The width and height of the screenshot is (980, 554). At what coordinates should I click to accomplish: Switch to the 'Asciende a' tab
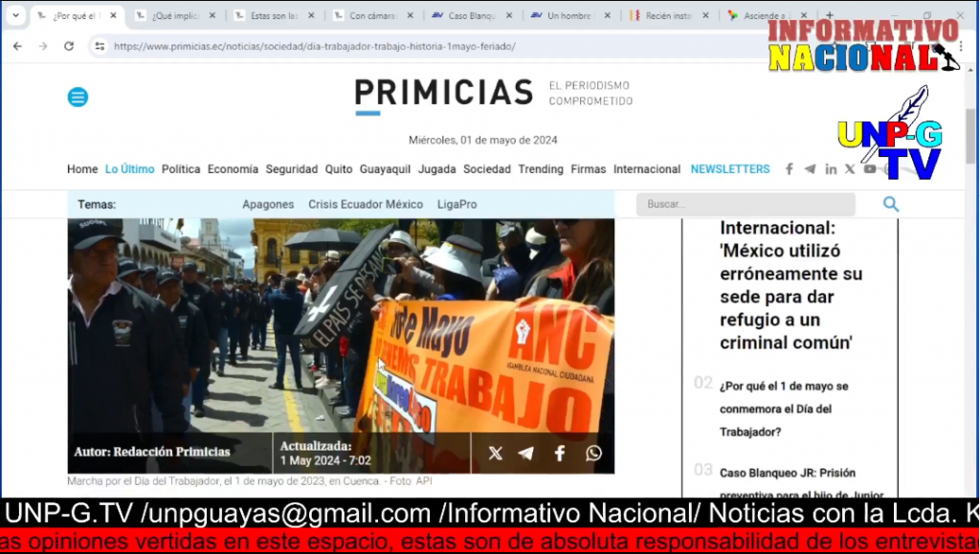[x=765, y=15]
